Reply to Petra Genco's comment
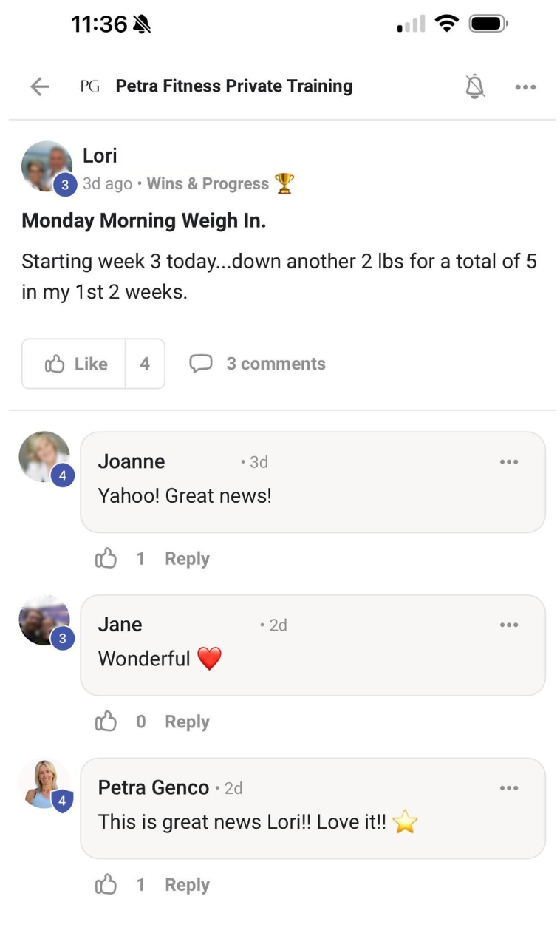 coord(187,885)
